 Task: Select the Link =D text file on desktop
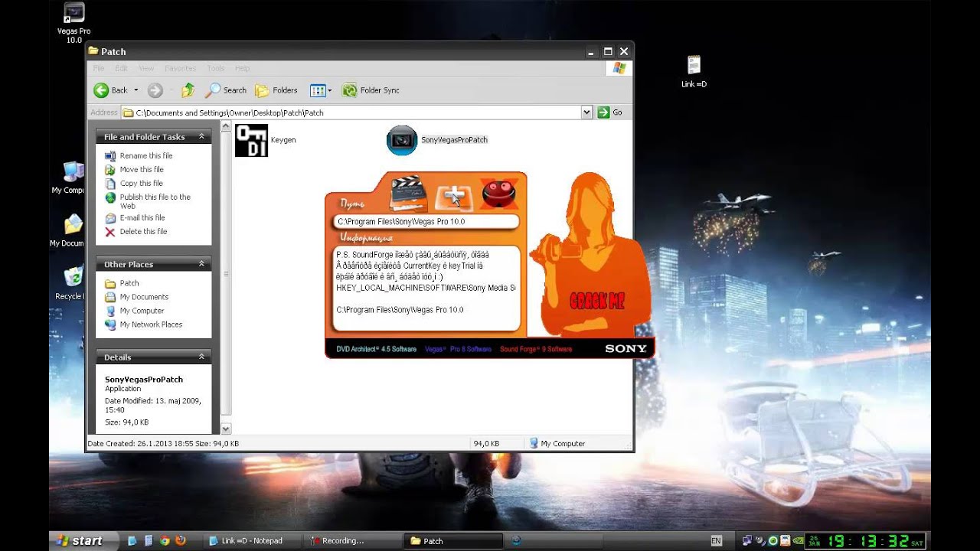[x=694, y=72]
